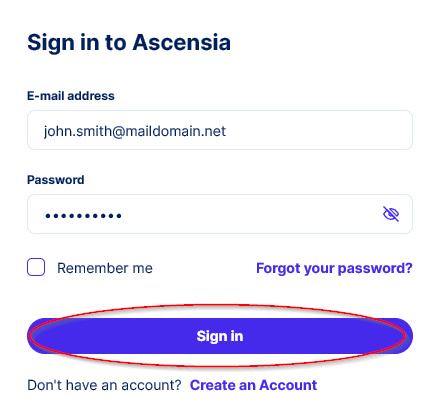
Task: Select the Remember me label text
Action: 105,268
